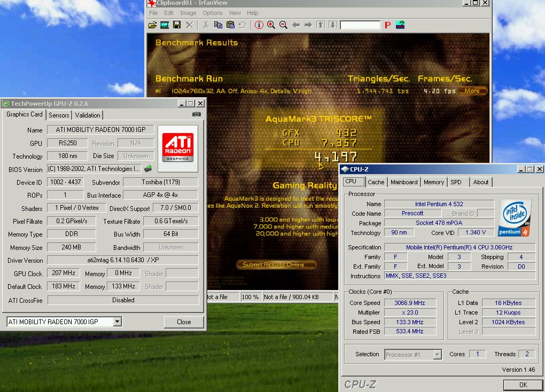Click the Code Name value Prescott
Viewport: 545px width, 392px height.
tap(412, 213)
